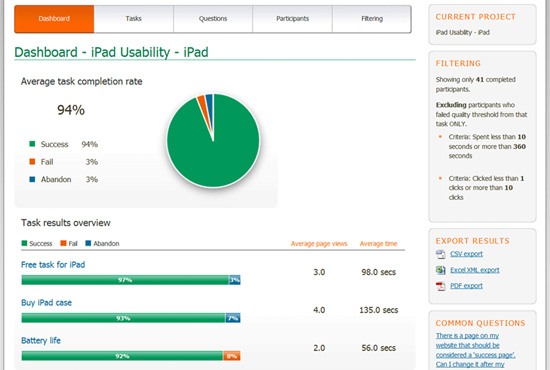The height and width of the screenshot is (370, 550).
Task: Click the 92% success bar for Battery life
Action: 122,356
